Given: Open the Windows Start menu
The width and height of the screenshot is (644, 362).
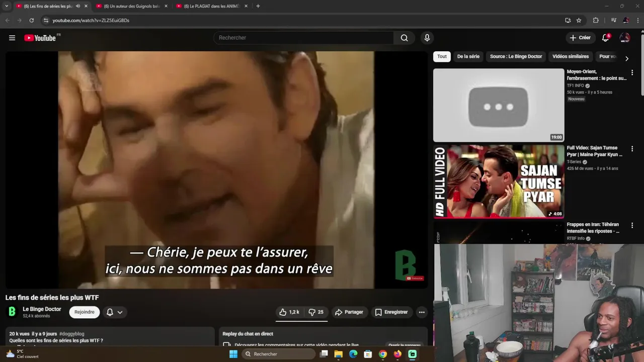Looking at the screenshot, I should (x=233, y=354).
